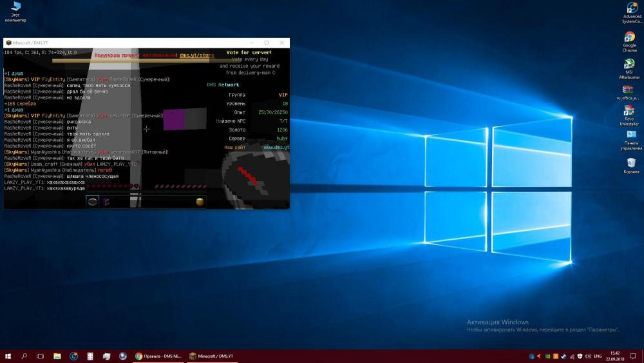Open MSI Afterburner desktop shortcut
The width and height of the screenshot is (644, 363).
click(629, 68)
